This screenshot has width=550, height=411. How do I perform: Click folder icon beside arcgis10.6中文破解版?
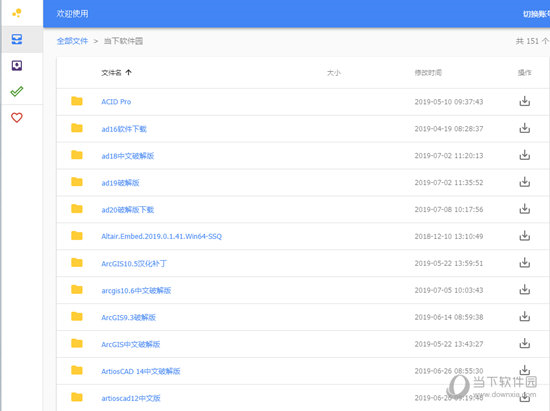(76, 290)
